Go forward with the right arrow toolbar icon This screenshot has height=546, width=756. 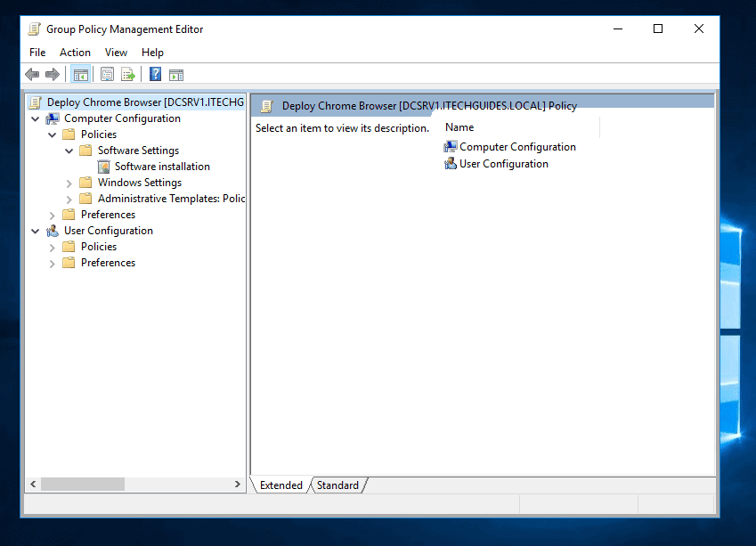(52, 74)
